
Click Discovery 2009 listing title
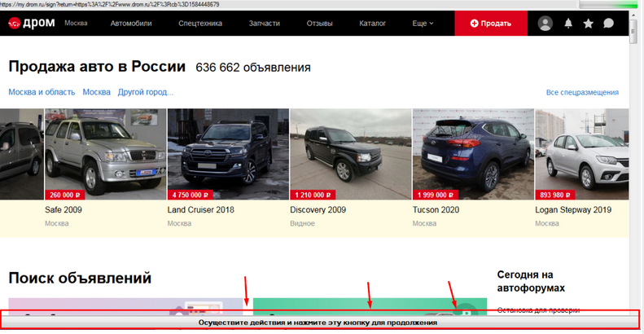pos(318,209)
